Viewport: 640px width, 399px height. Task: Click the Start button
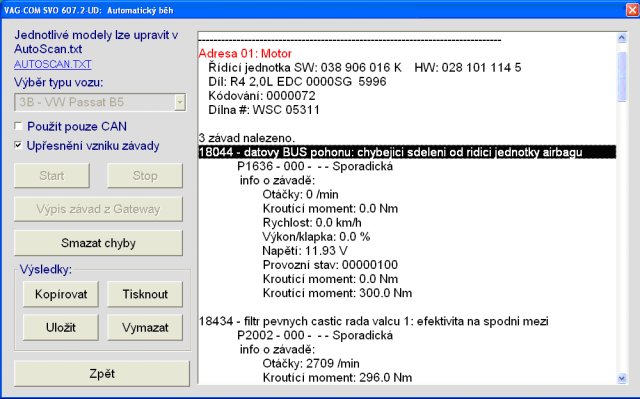pyautogui.click(x=52, y=175)
